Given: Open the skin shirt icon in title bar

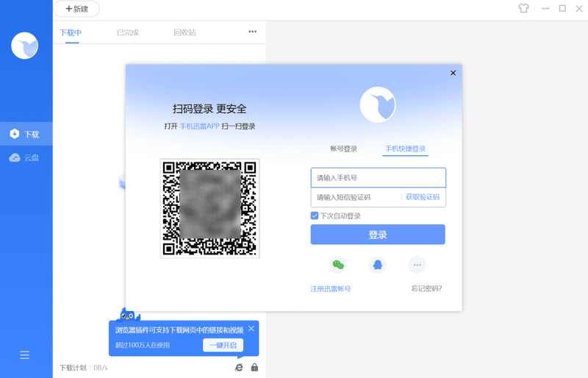Looking at the screenshot, I should (x=523, y=8).
